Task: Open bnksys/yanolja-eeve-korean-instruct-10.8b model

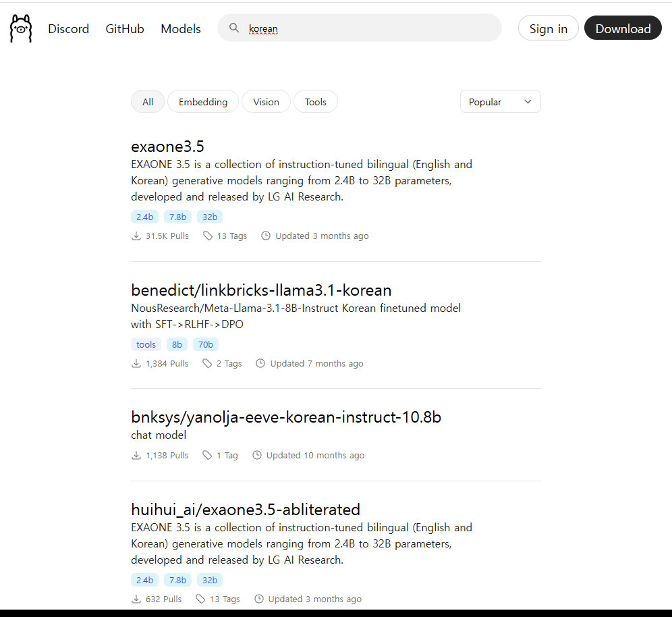Action: [x=286, y=417]
